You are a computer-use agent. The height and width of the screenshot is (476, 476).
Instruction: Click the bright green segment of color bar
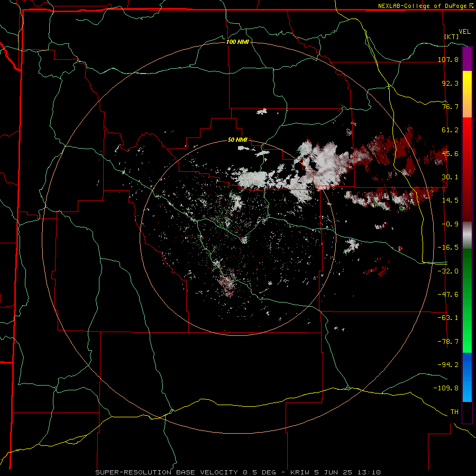[x=467, y=300]
